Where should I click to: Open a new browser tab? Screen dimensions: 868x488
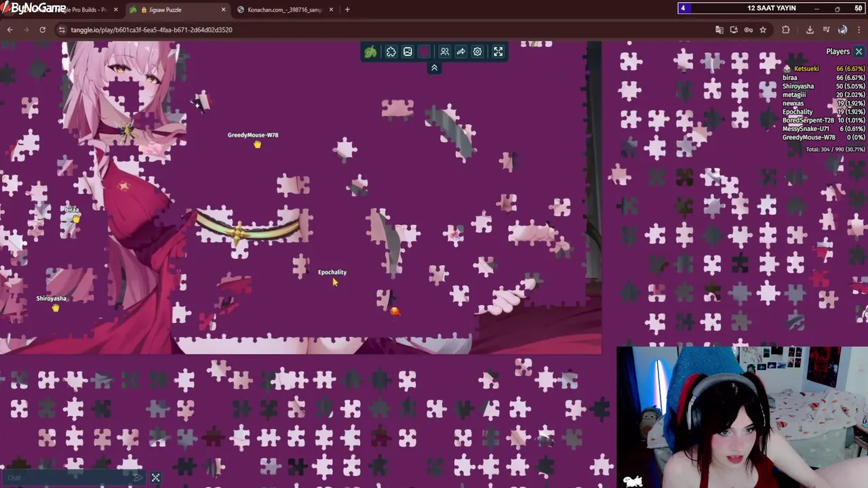click(x=347, y=9)
